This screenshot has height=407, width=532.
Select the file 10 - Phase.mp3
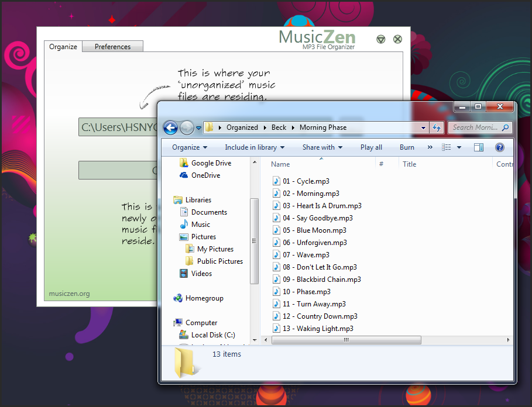point(301,292)
